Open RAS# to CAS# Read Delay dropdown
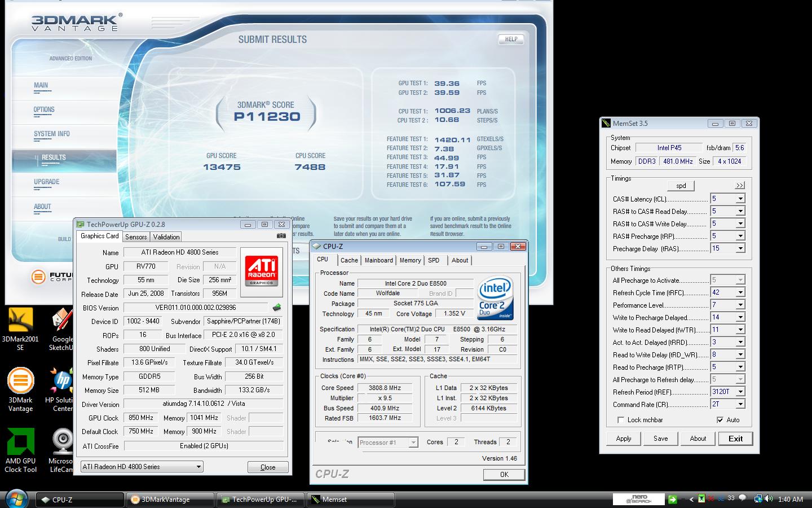This screenshot has height=508, width=812. click(740, 211)
